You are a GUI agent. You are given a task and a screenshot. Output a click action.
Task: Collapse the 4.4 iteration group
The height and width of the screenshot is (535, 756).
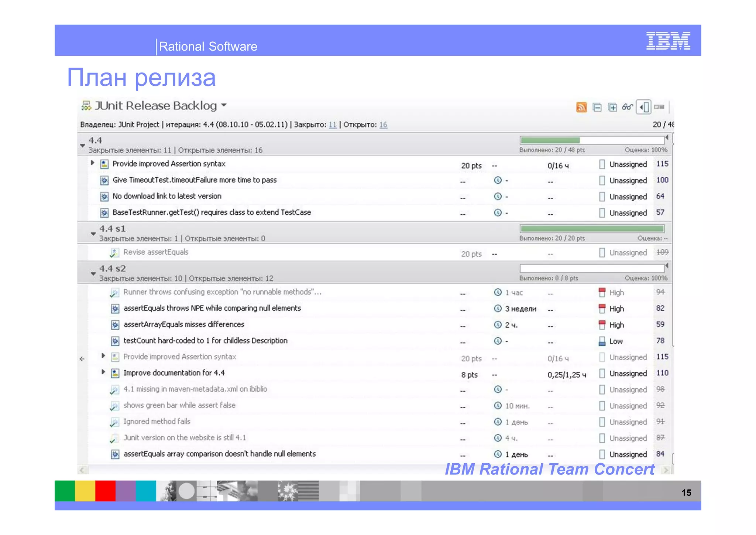pos(83,145)
